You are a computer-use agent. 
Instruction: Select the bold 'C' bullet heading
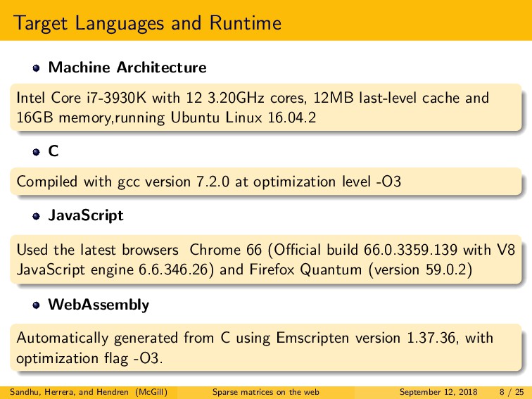coord(53,151)
